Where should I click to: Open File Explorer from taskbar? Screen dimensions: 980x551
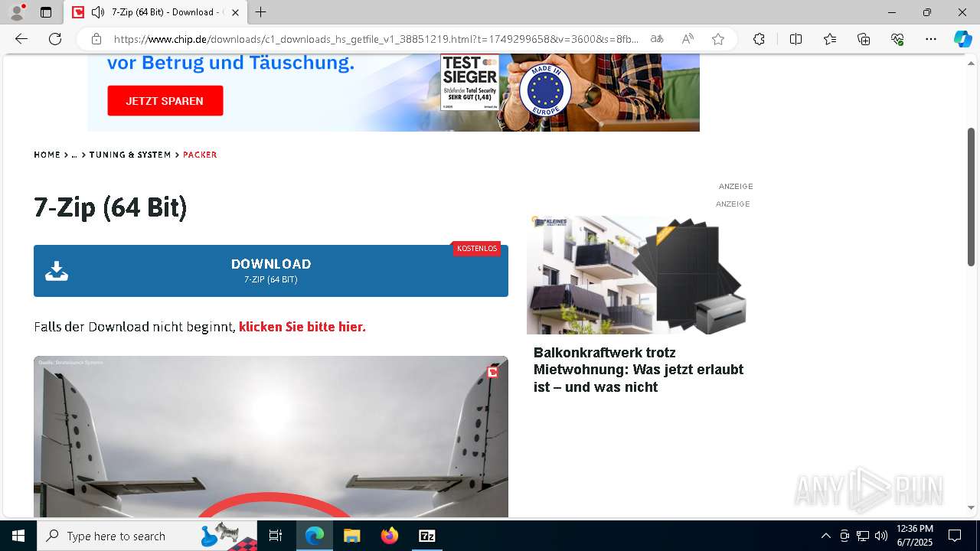[x=351, y=536]
